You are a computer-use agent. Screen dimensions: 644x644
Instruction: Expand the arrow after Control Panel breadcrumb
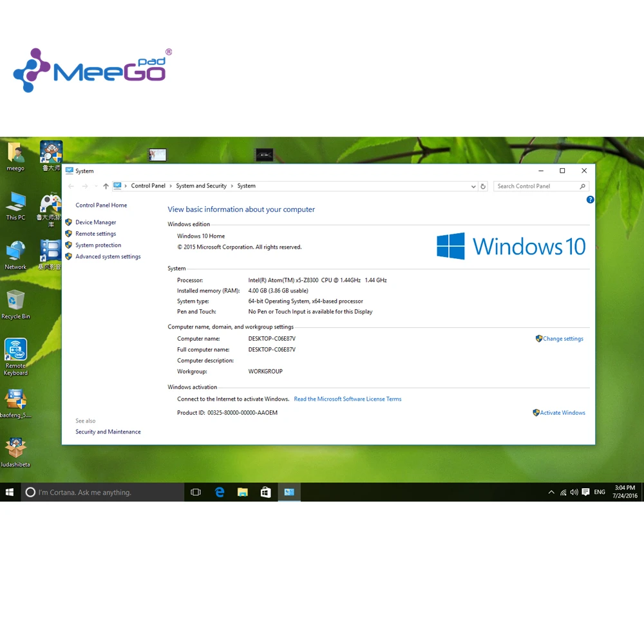pos(171,186)
